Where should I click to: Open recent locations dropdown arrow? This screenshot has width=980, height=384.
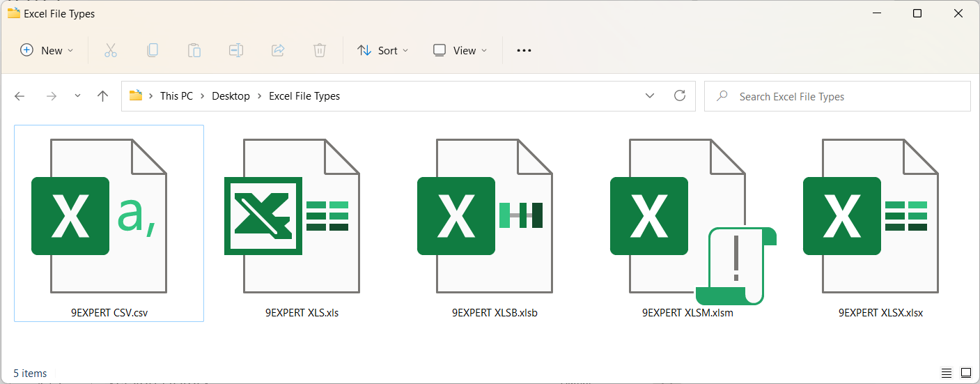tap(77, 96)
